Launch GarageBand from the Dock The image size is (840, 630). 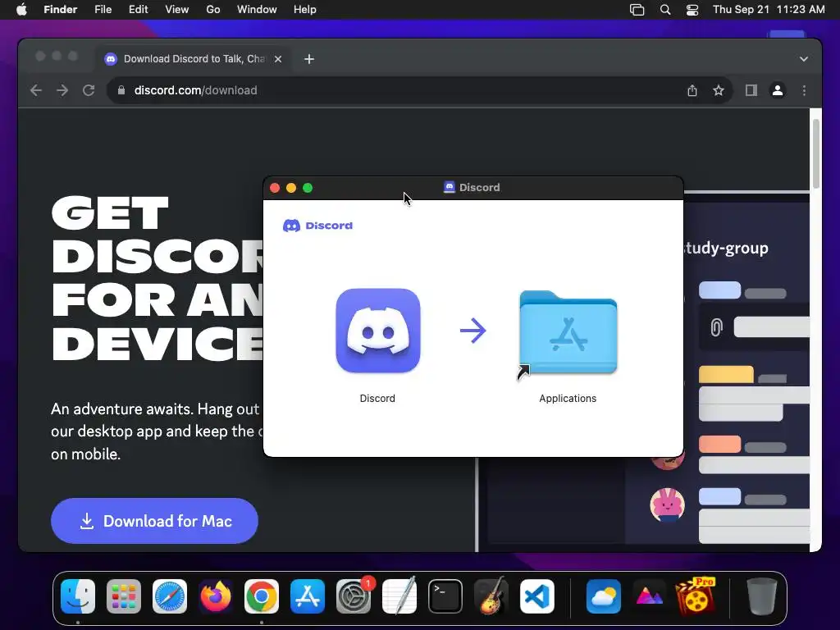[x=491, y=596]
